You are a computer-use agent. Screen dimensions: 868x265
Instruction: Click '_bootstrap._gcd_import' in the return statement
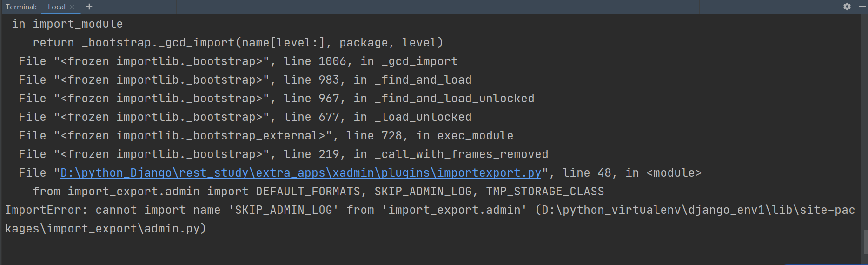click(158, 43)
